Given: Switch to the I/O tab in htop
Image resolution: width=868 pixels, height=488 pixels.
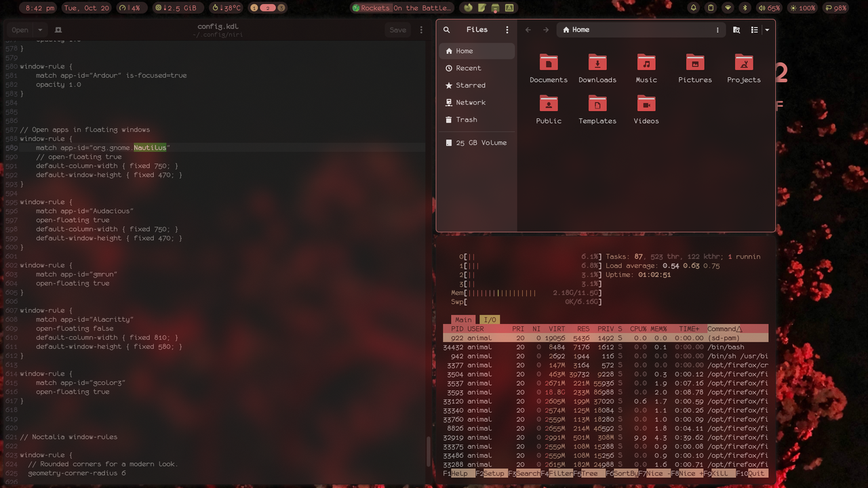Looking at the screenshot, I should [489, 320].
